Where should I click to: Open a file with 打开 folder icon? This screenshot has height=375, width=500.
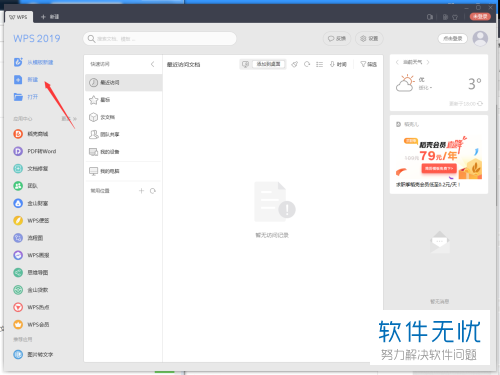click(18, 97)
